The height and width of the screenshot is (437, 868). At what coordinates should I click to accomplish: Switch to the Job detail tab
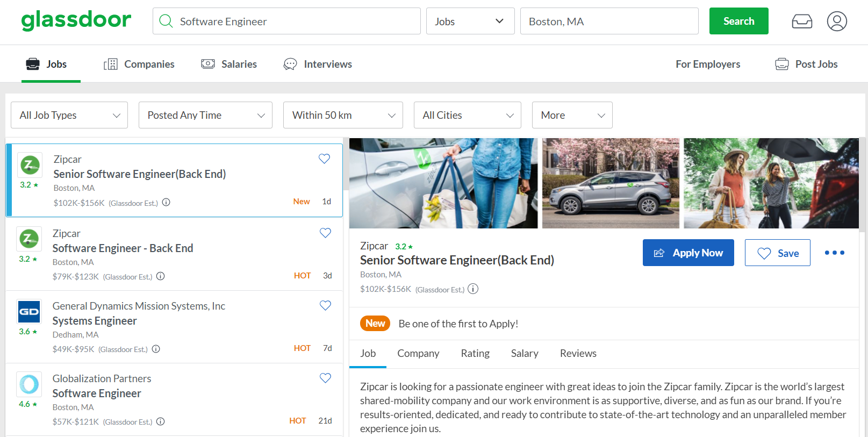pos(368,353)
